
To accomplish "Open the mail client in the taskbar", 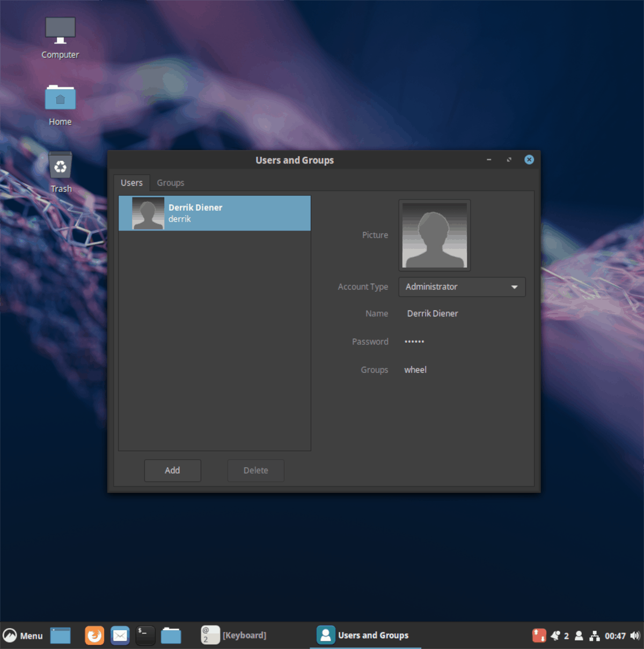I will [120, 635].
